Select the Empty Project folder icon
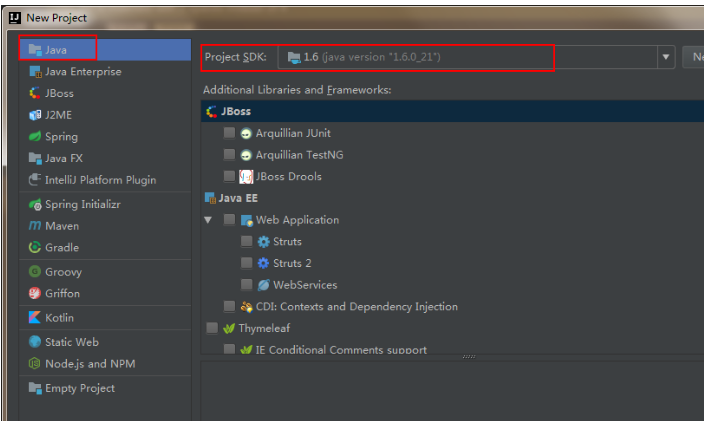This screenshot has width=704, height=421. pyautogui.click(x=35, y=387)
